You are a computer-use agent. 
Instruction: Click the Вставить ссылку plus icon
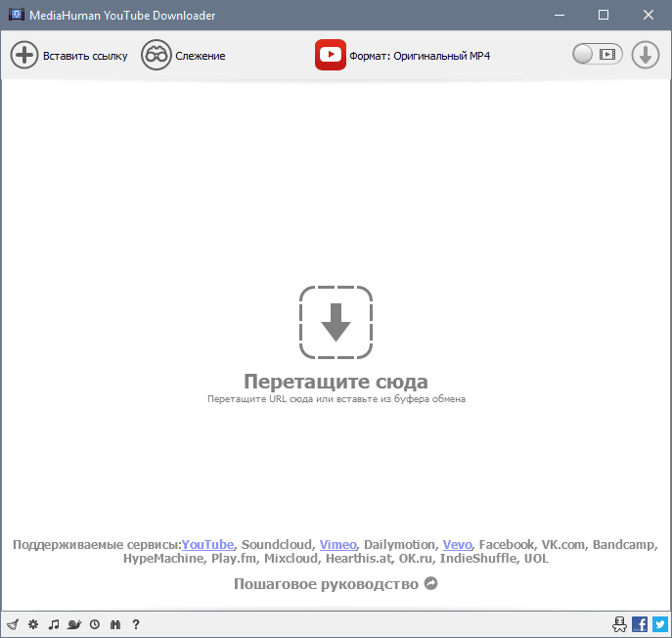[24, 56]
